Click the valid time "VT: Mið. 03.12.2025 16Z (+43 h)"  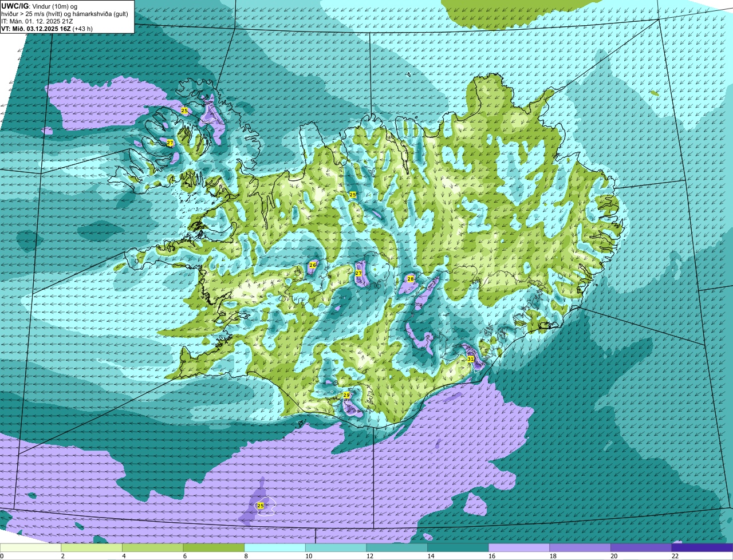point(48,29)
